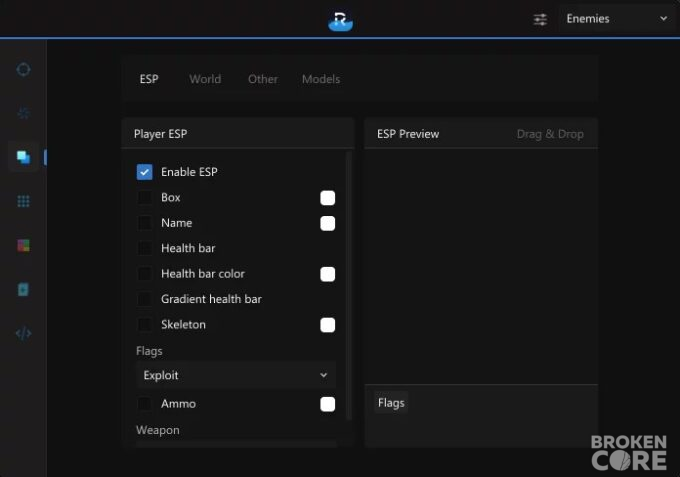Click the Weapon section label

click(x=158, y=430)
